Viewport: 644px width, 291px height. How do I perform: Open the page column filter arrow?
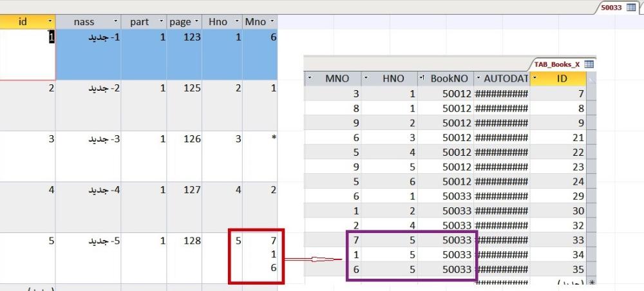[196, 22]
